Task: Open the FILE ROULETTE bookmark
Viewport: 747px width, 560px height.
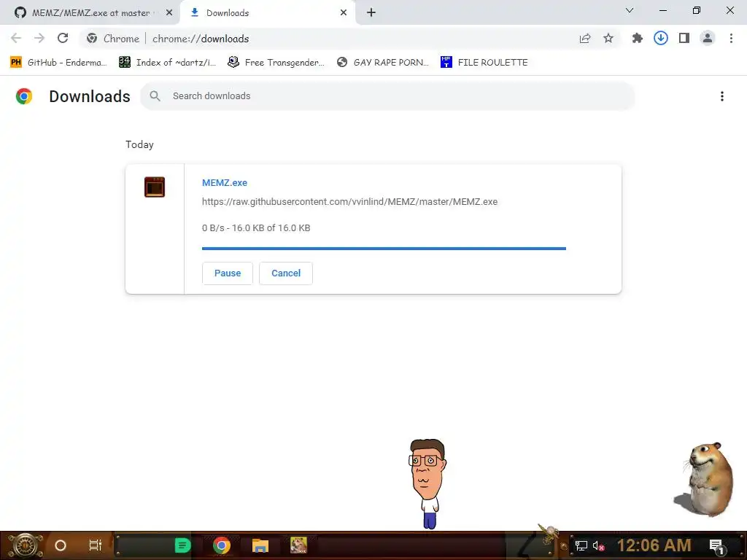Action: (x=484, y=63)
